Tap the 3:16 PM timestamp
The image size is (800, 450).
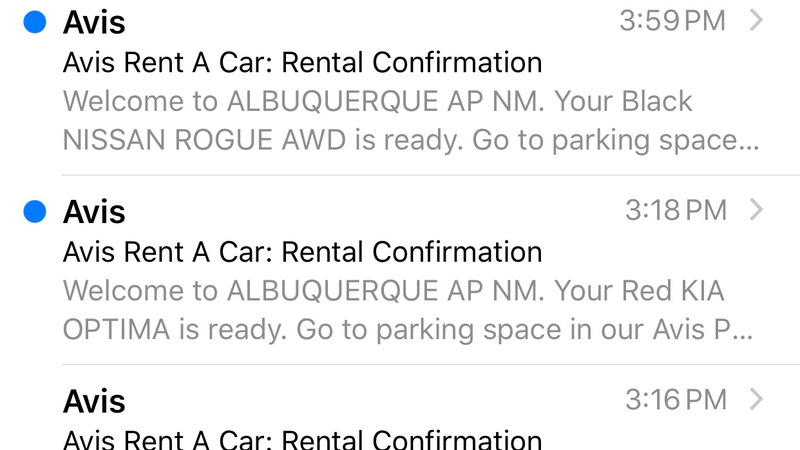pos(676,399)
